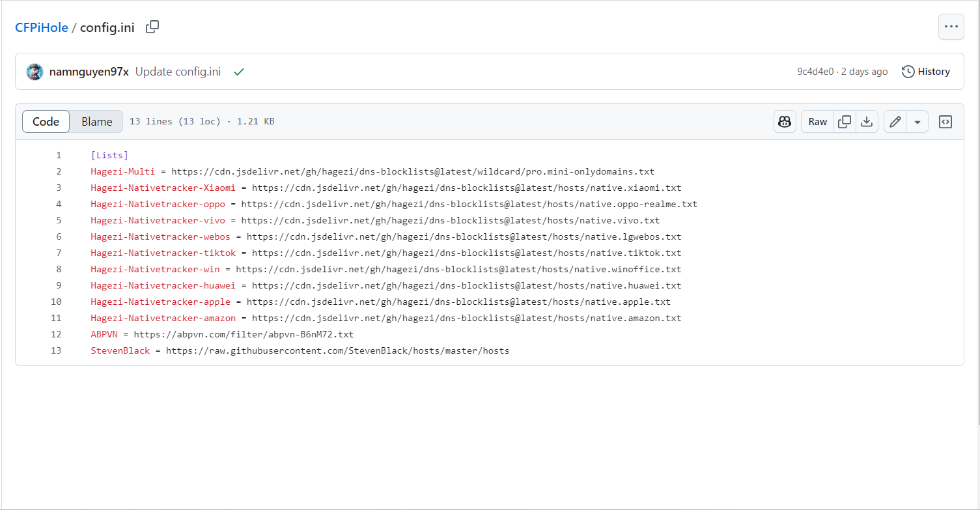This screenshot has width=980, height=510.
Task: Switch to the Blame view tab
Action: (x=96, y=122)
